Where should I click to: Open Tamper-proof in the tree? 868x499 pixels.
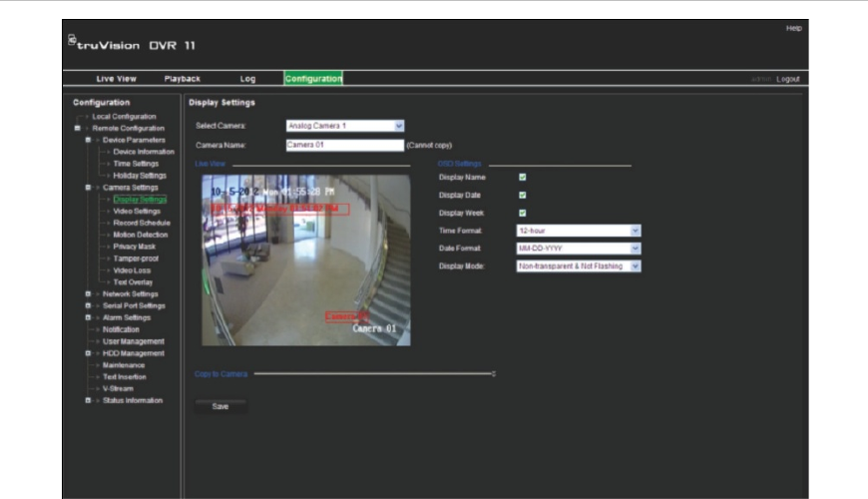click(x=136, y=258)
